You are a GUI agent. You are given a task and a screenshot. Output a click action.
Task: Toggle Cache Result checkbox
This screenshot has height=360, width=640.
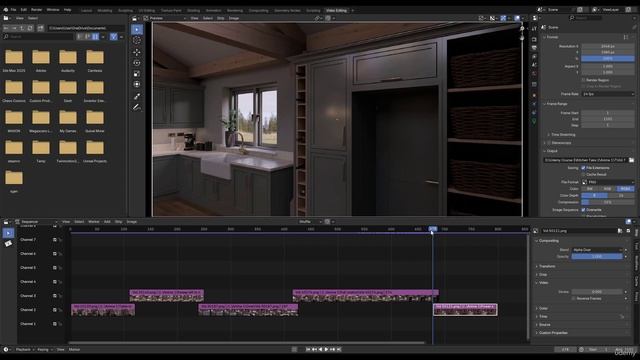583,174
